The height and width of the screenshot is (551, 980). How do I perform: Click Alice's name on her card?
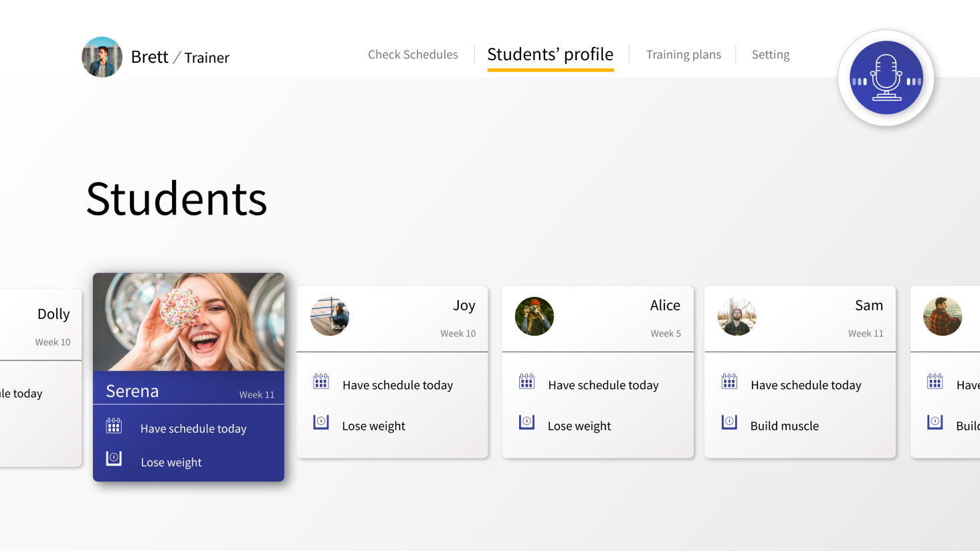(665, 306)
